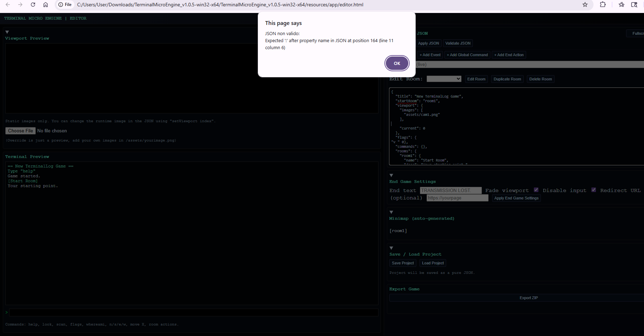644x336 pixels.
Task: Collapse the Save / Load Project triangle
Action: (x=391, y=248)
